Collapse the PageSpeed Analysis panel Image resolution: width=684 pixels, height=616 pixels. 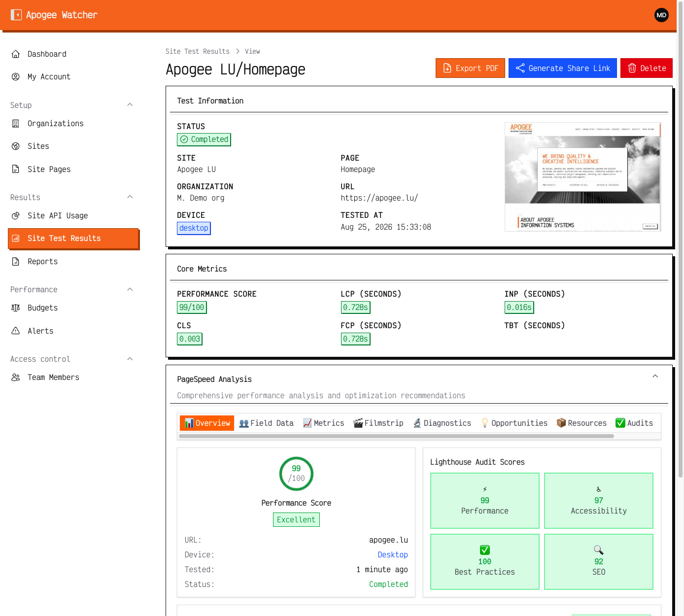tap(655, 376)
